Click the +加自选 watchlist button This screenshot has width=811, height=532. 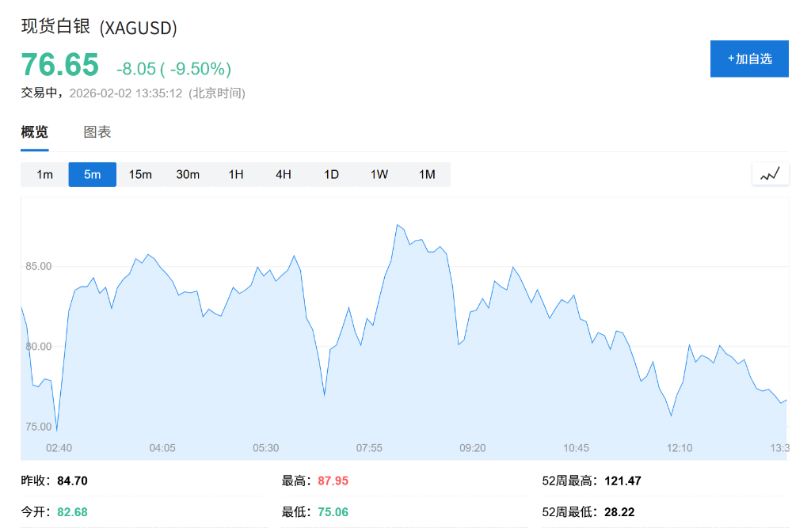coord(749,59)
